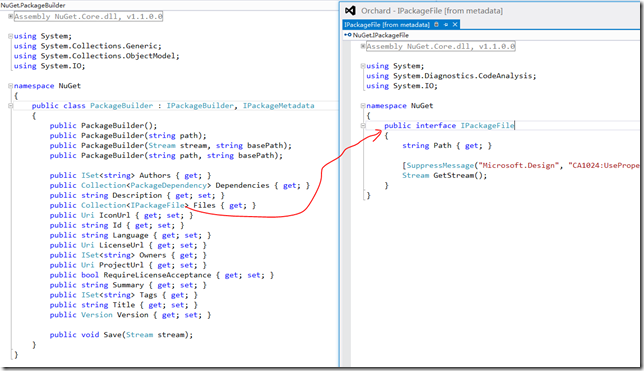This screenshot has height=371, width=644.
Task: Click IPackageBuilder in the class declaration
Action: click(200, 106)
